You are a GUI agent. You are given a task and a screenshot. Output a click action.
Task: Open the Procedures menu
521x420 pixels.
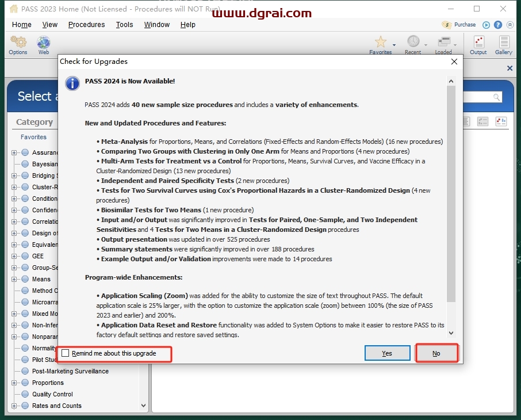(x=86, y=25)
